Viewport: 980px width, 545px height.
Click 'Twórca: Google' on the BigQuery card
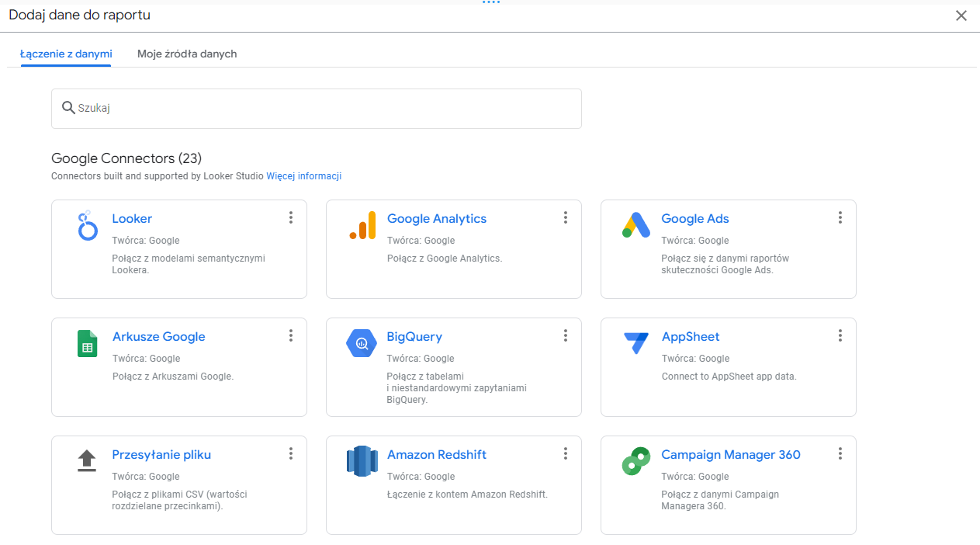coord(421,359)
